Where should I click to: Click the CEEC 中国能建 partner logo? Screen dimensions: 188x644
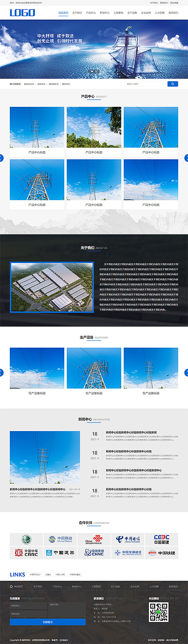(x=162, y=539)
